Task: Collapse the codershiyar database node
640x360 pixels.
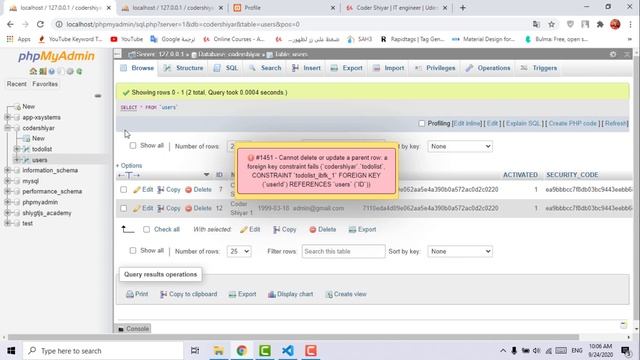Action: pos(7,128)
